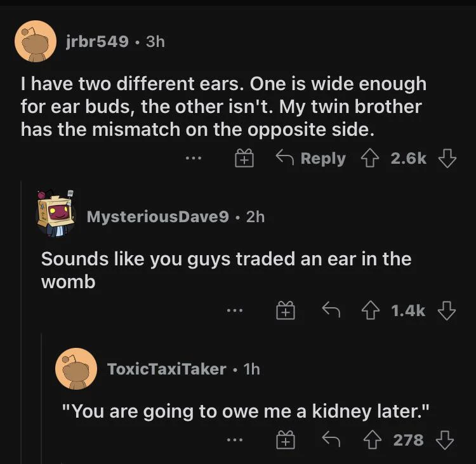476x464 pixels.
Task: Open more options for jrbr549's comment
Action: pos(193,159)
